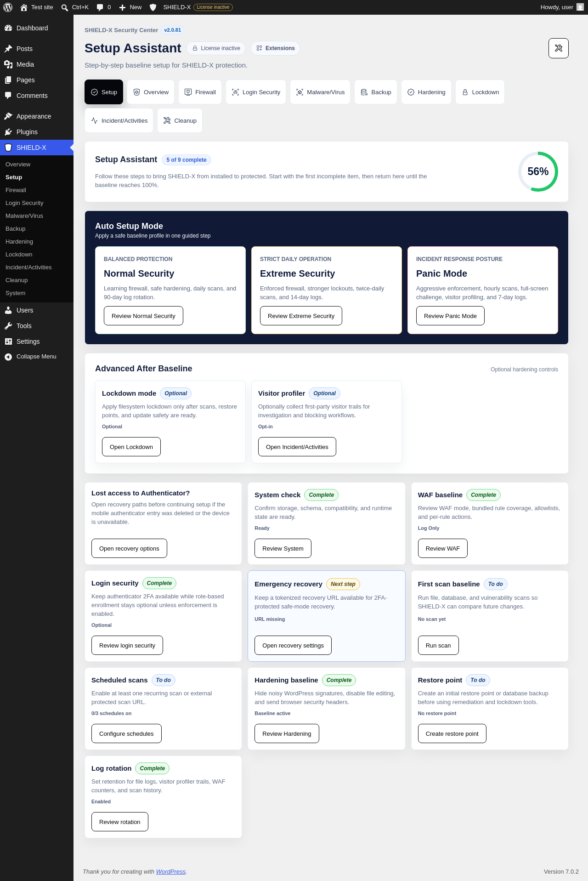The image size is (588, 881).
Task: Click the user avatar next to Howdy
Action: click(x=580, y=7)
